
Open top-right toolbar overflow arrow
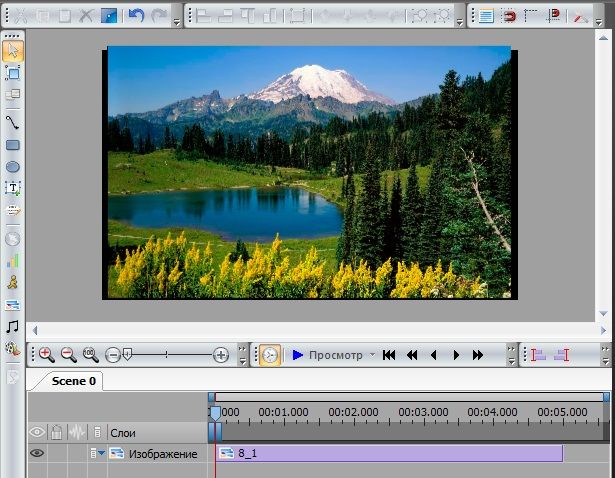pos(599,20)
